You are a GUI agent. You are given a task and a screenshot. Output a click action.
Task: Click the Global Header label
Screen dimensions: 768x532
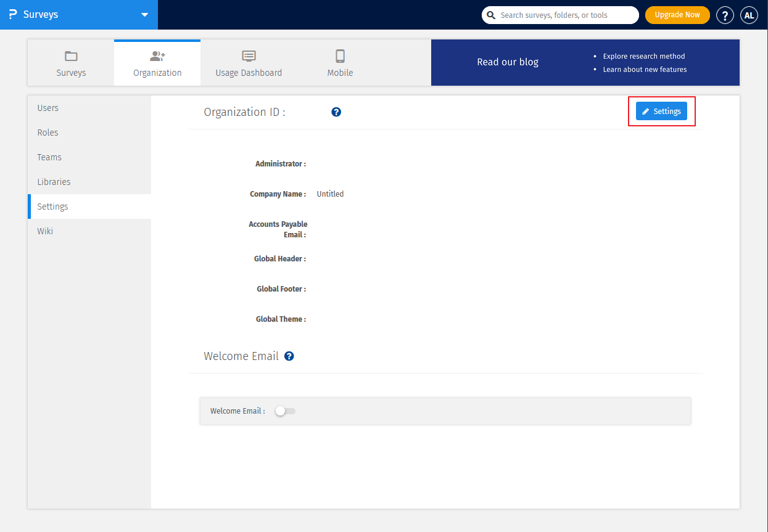click(280, 259)
